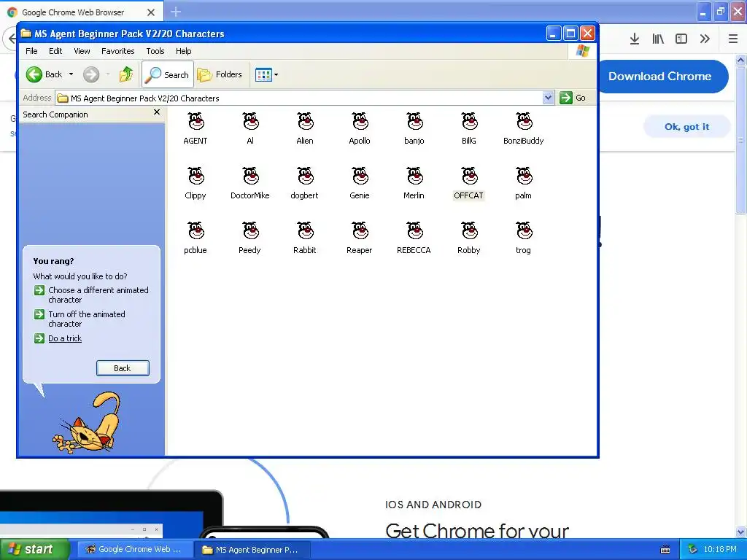Select the BillG character icon

coord(469,122)
